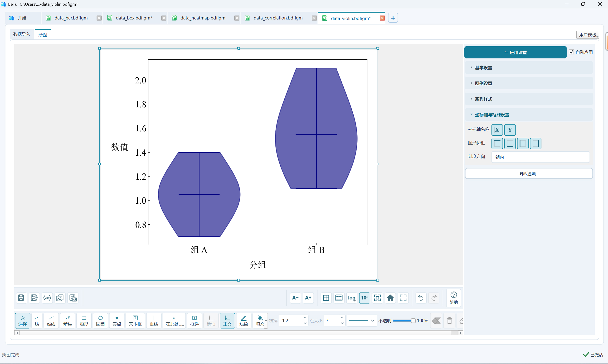This screenshot has width=608, height=364.
Task: Switch to the data_heatmap.bdfigm tab
Action: coord(203,18)
